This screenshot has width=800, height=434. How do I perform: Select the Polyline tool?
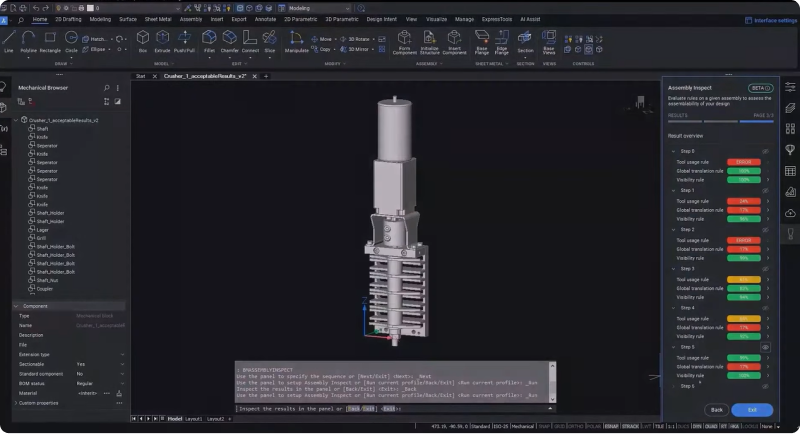click(29, 41)
